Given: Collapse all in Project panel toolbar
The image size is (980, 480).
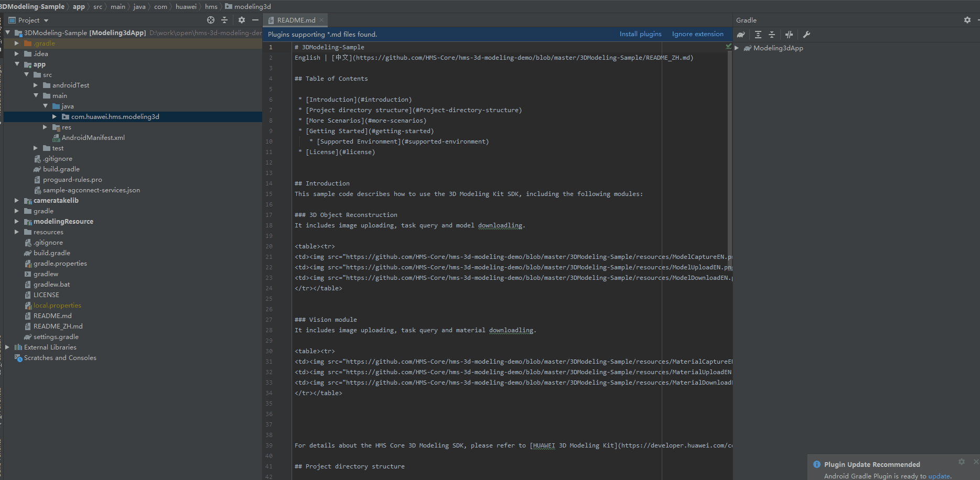Looking at the screenshot, I should click(x=224, y=20).
